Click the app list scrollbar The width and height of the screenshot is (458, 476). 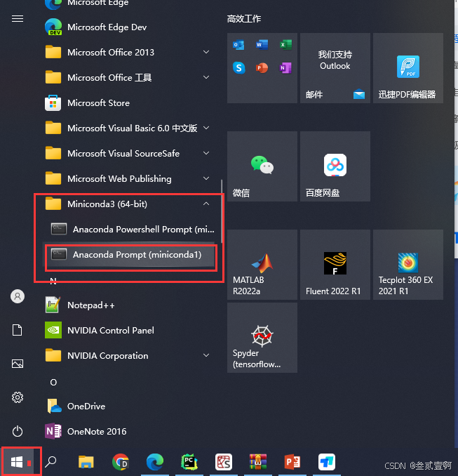[x=222, y=211]
